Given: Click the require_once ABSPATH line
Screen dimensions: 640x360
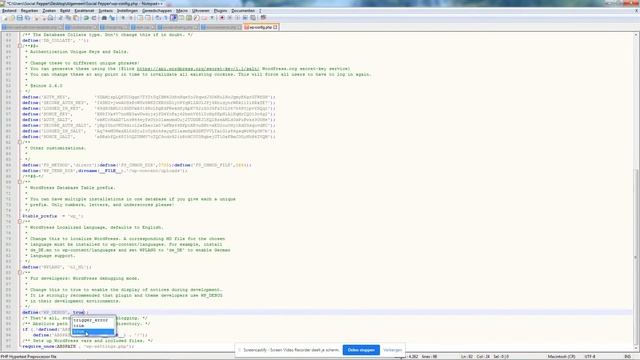Looking at the screenshot, I should pos(78,346).
